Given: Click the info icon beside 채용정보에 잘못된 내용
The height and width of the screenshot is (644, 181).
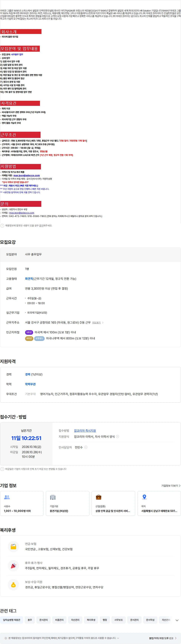Looking at the screenshot, I should pos(2,225).
